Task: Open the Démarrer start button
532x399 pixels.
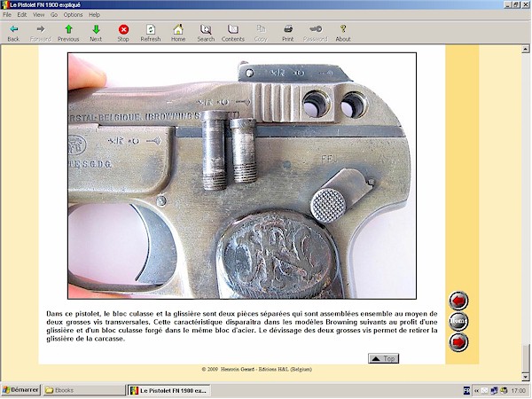Action: tap(20, 390)
